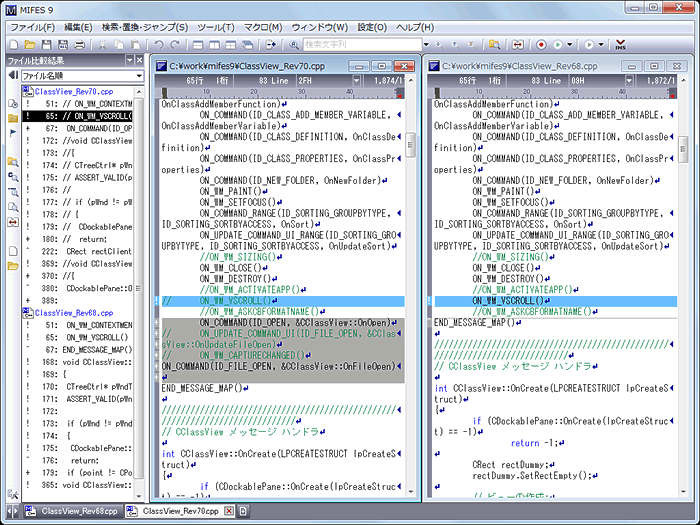Click the red arrows compare icon in sidebar
The image size is (700, 525).
tap(11, 220)
